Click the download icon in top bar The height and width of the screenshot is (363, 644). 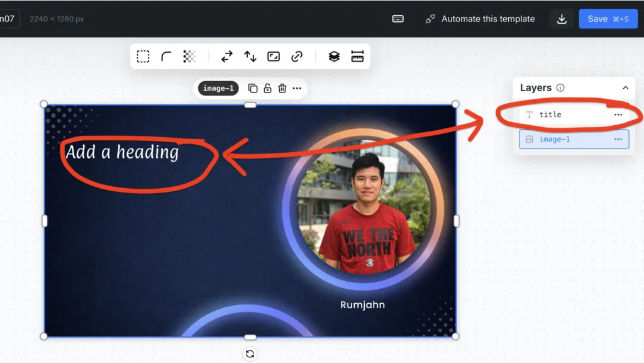[x=562, y=19]
